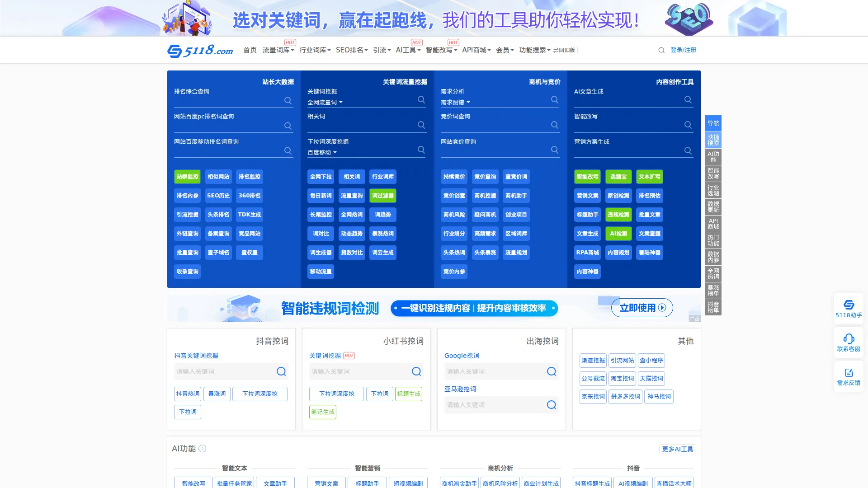Click search icon for 网站百度pc排名词查询
This screenshot has width=868, height=488.
pos(288,126)
